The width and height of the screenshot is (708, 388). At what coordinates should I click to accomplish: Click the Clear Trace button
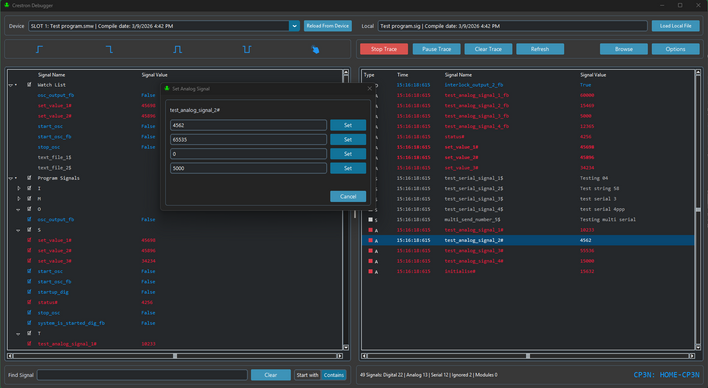click(x=488, y=49)
